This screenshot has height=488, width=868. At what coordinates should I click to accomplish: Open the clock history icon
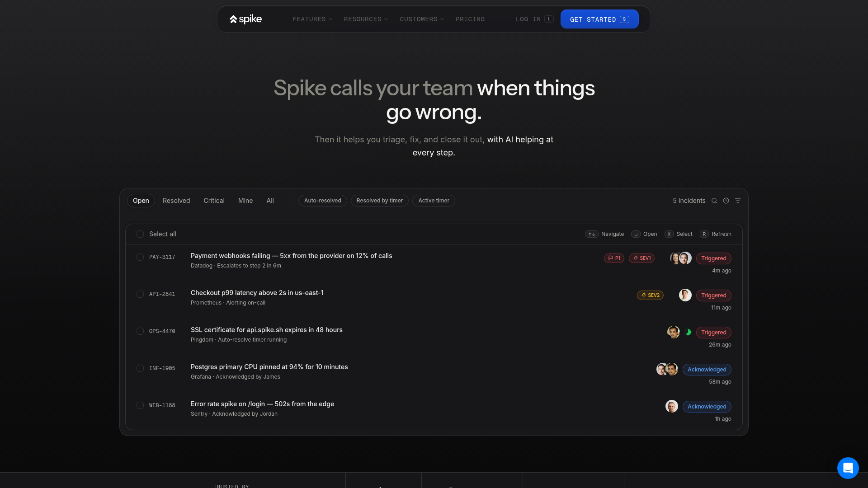[x=726, y=201]
